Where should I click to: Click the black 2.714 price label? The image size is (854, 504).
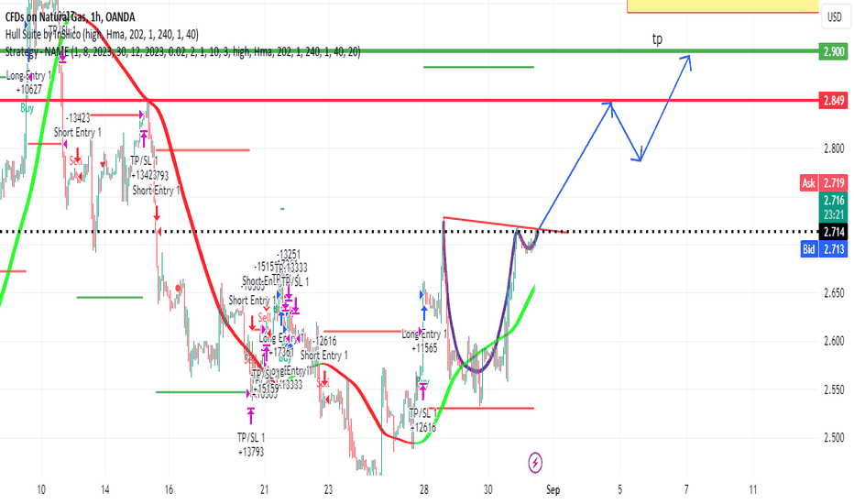(x=833, y=232)
